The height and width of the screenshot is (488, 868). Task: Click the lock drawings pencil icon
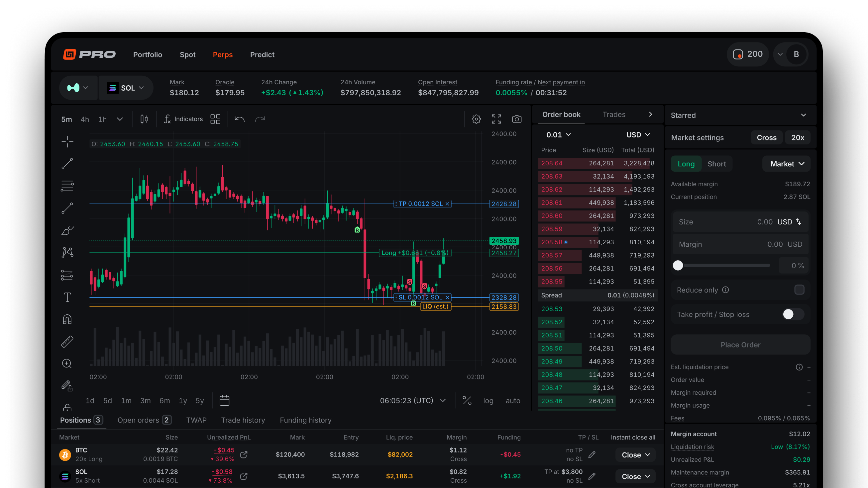(x=67, y=386)
